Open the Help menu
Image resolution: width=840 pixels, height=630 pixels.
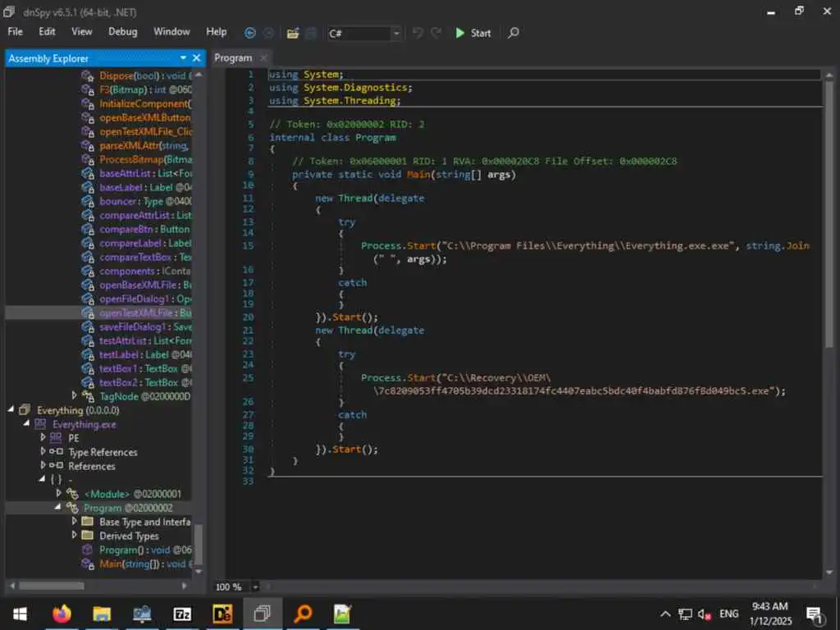click(x=216, y=32)
